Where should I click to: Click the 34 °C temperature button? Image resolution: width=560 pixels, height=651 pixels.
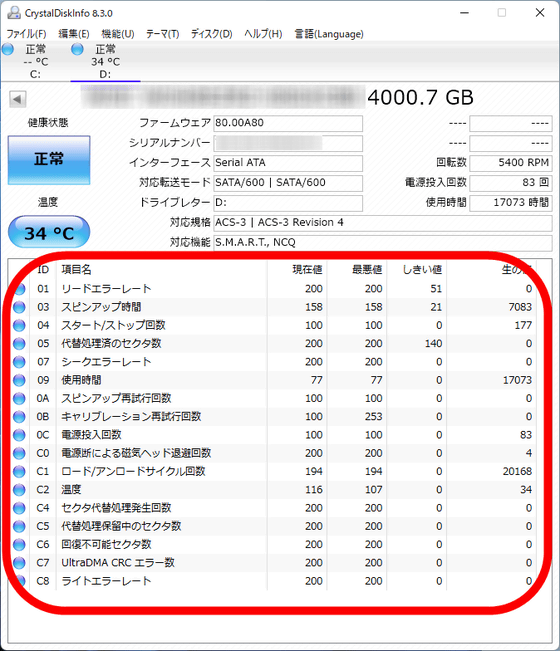pyautogui.click(x=49, y=232)
